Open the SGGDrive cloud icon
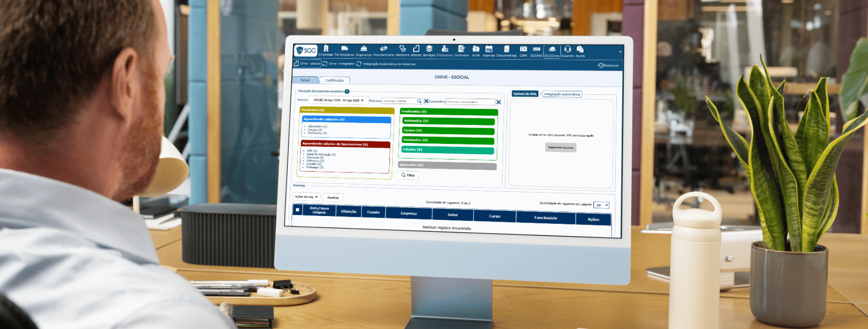868x329 pixels. (552, 49)
